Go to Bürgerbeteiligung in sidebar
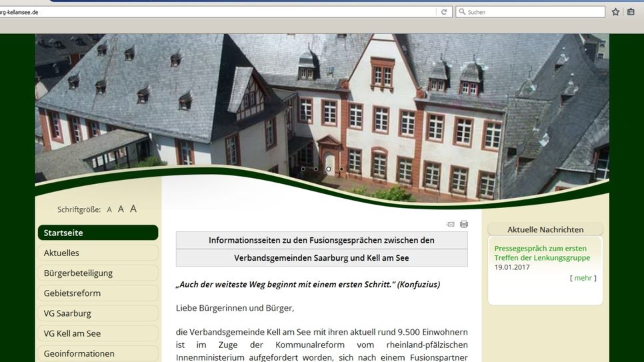 click(97, 273)
